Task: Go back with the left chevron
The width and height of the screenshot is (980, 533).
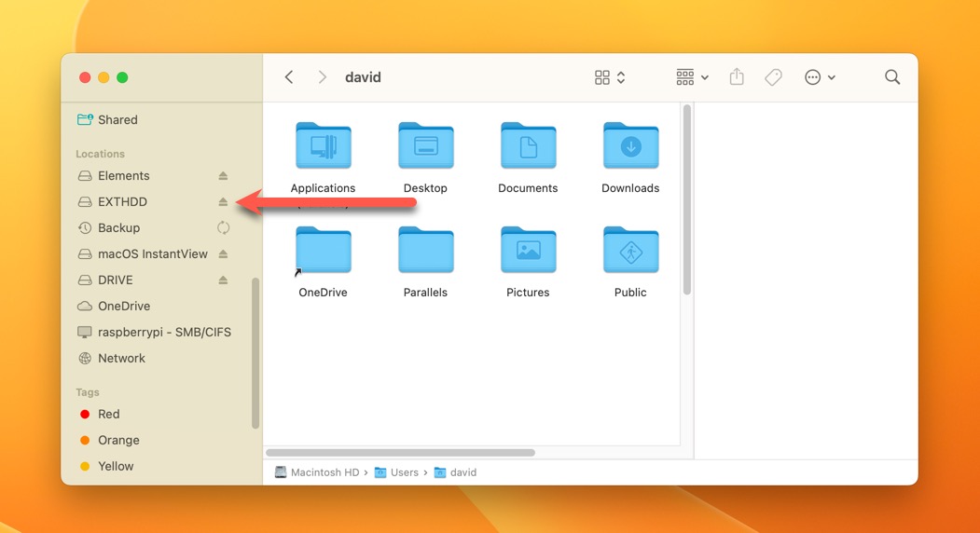Action: point(289,76)
